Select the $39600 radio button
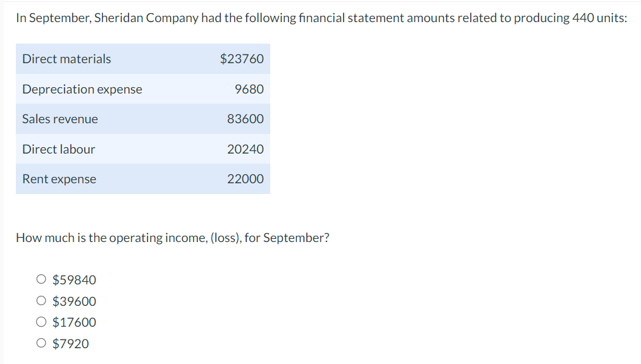 coord(40,301)
